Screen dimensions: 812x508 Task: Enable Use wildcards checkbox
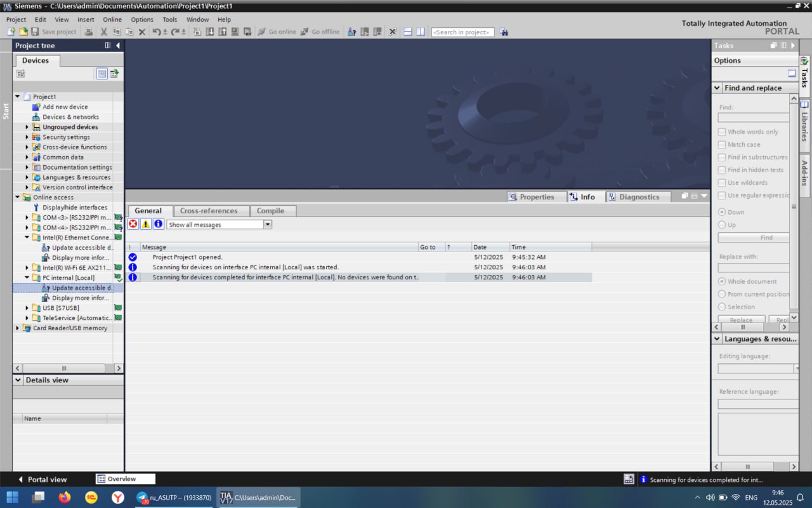[722, 183]
